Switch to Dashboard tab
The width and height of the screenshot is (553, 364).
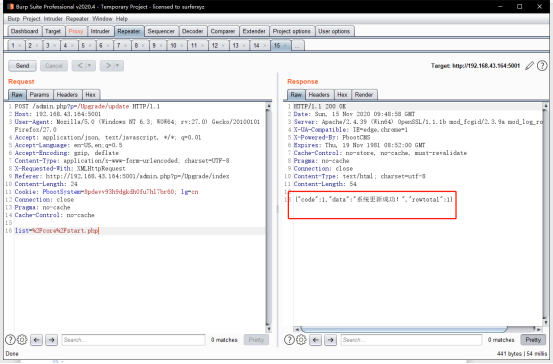tap(24, 31)
